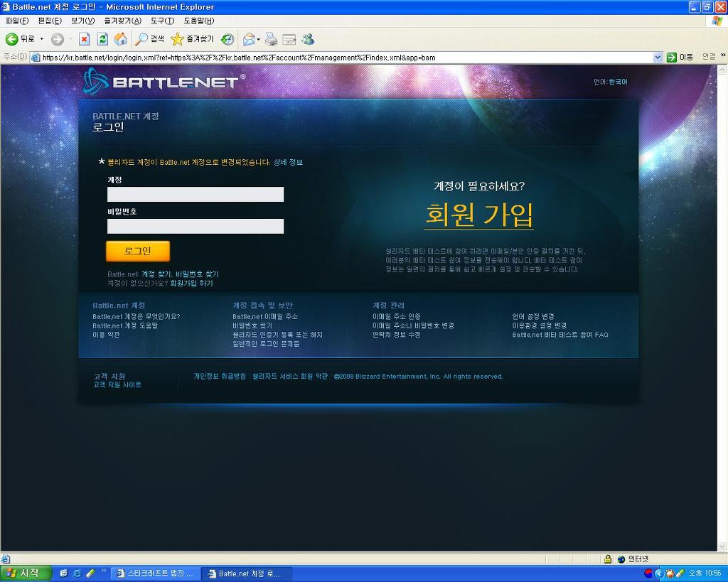728x582 pixels.
Task: Open the 도구(T) menu
Action: [162, 21]
